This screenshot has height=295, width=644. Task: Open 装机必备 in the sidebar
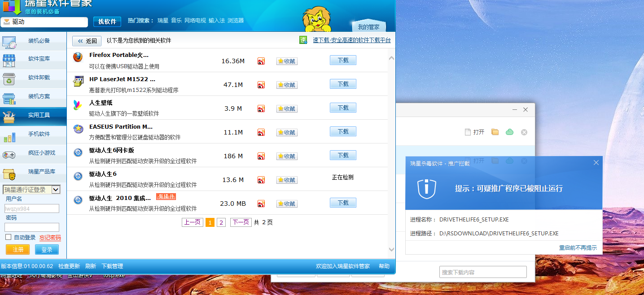click(33, 41)
